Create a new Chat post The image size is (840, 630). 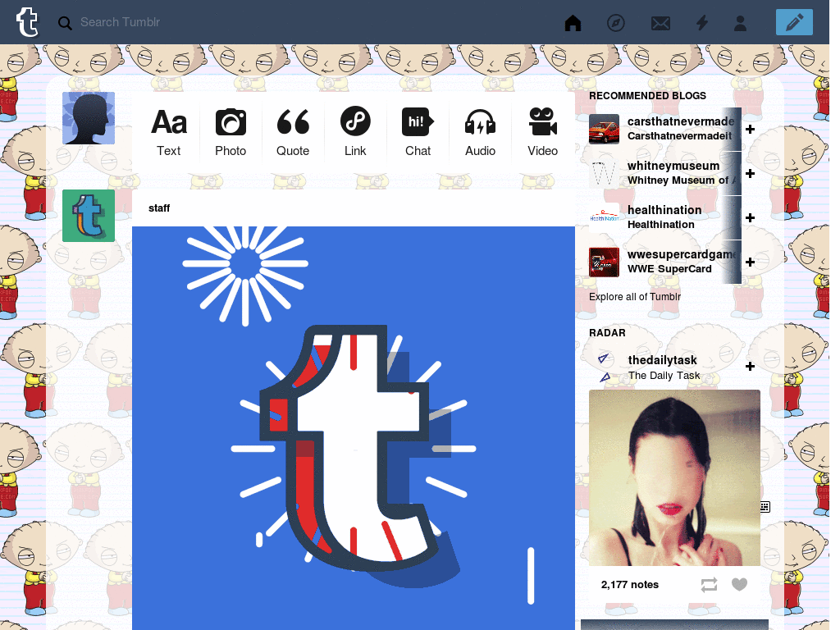point(418,132)
